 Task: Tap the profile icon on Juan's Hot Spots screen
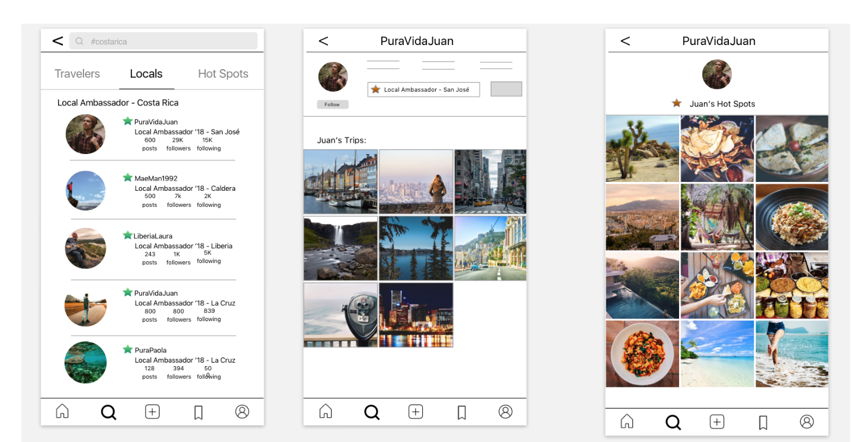point(806,421)
